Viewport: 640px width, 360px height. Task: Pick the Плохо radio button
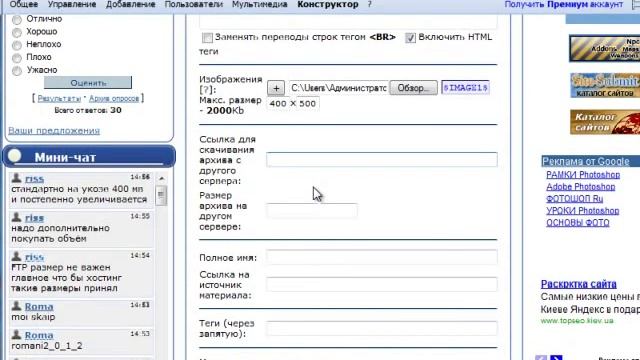[x=17, y=58]
